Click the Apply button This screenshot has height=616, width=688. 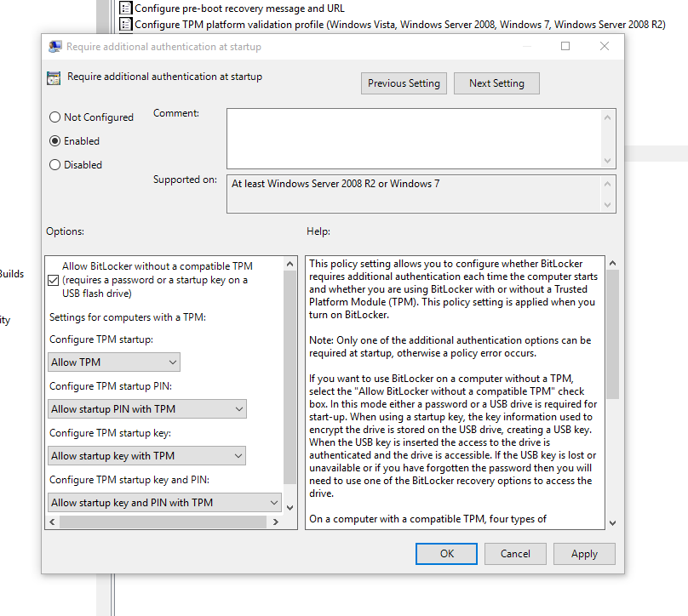tap(584, 554)
